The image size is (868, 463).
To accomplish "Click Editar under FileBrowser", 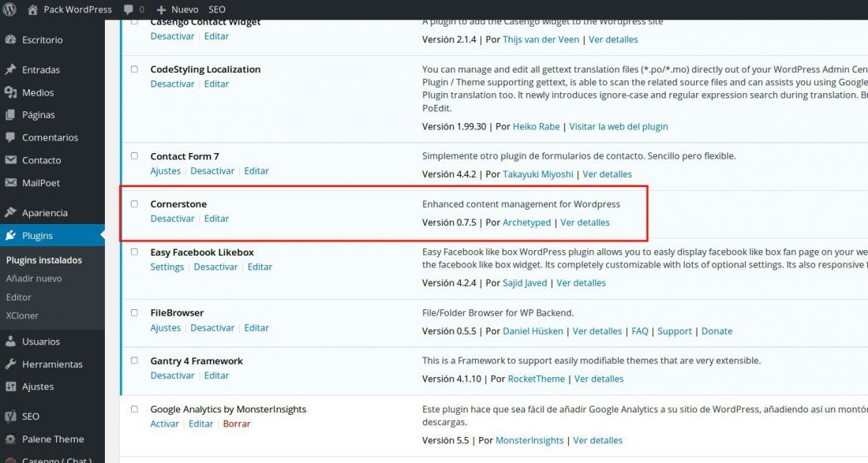I will [x=256, y=327].
